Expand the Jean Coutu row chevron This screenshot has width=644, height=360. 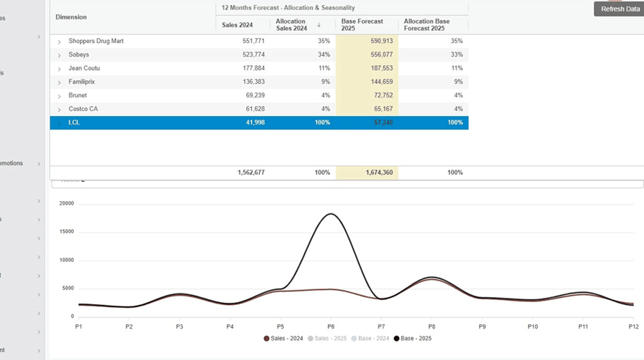(x=59, y=69)
